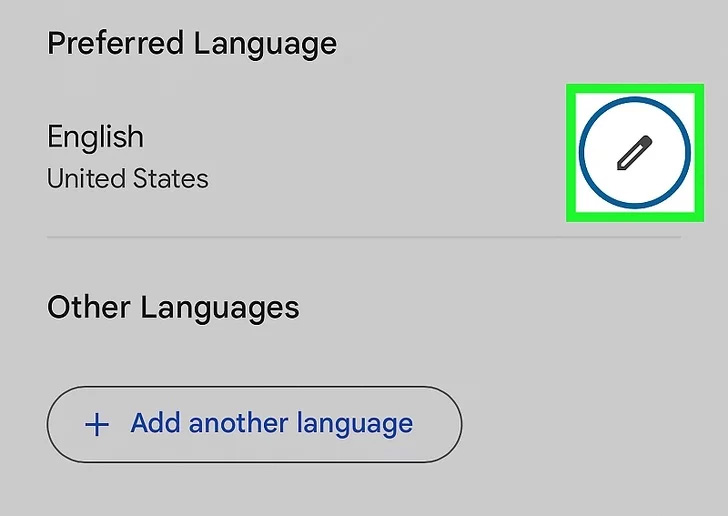Click the plus icon before Add another language
Screen dimensions: 728x516
97,424
